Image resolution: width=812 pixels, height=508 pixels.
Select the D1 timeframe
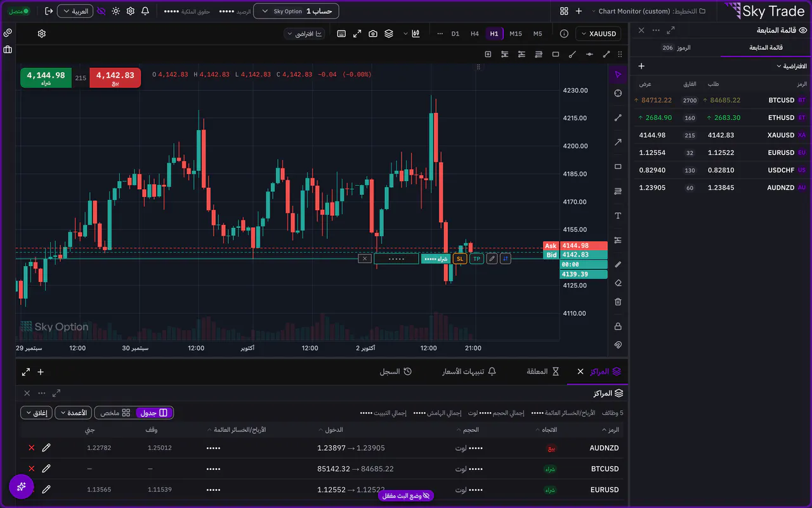[455, 34]
